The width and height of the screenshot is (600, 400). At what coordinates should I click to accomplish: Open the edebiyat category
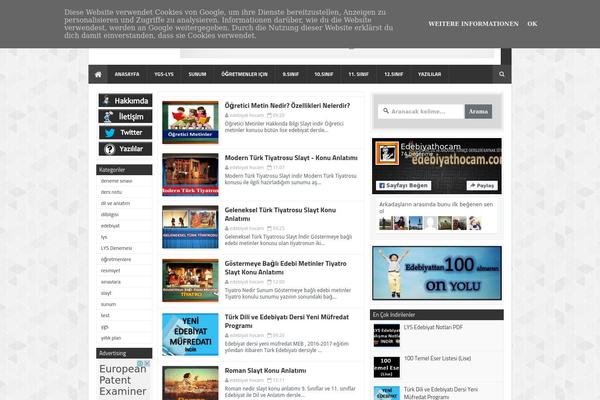pyautogui.click(x=110, y=226)
